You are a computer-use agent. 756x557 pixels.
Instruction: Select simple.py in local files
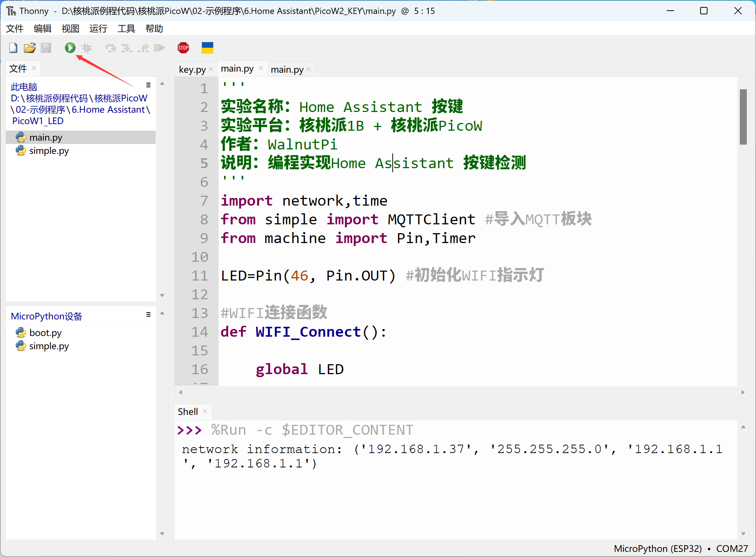(x=49, y=151)
